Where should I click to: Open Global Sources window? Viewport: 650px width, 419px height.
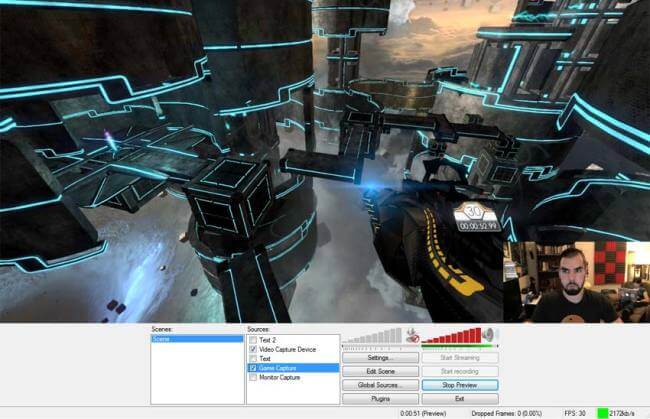click(x=380, y=385)
